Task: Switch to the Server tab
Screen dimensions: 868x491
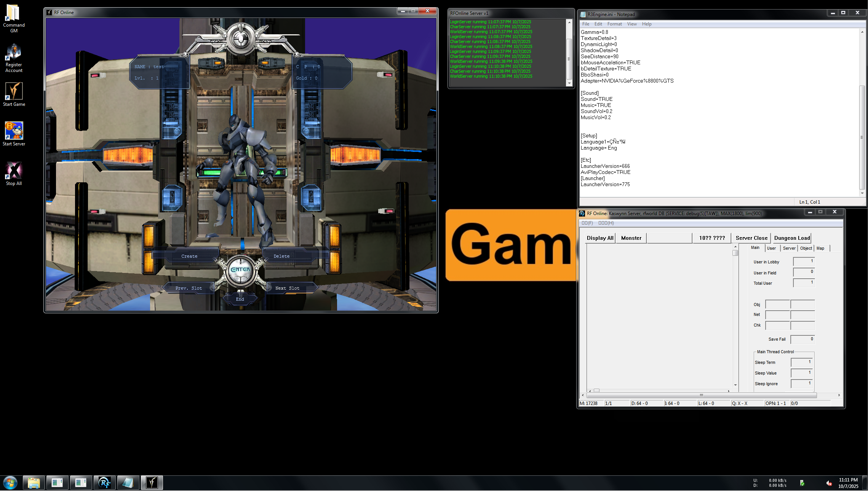Action: click(789, 248)
